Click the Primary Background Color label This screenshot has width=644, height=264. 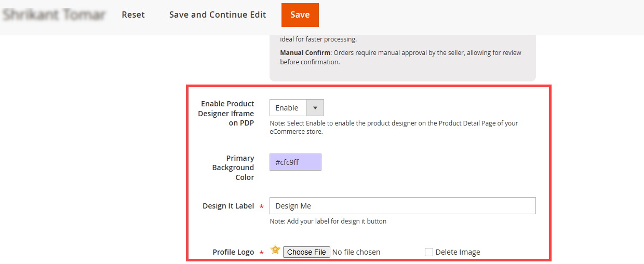tap(233, 168)
